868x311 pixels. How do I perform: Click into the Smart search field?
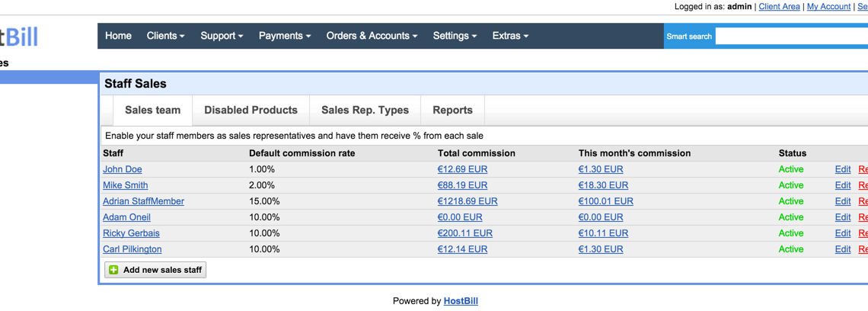(792, 36)
